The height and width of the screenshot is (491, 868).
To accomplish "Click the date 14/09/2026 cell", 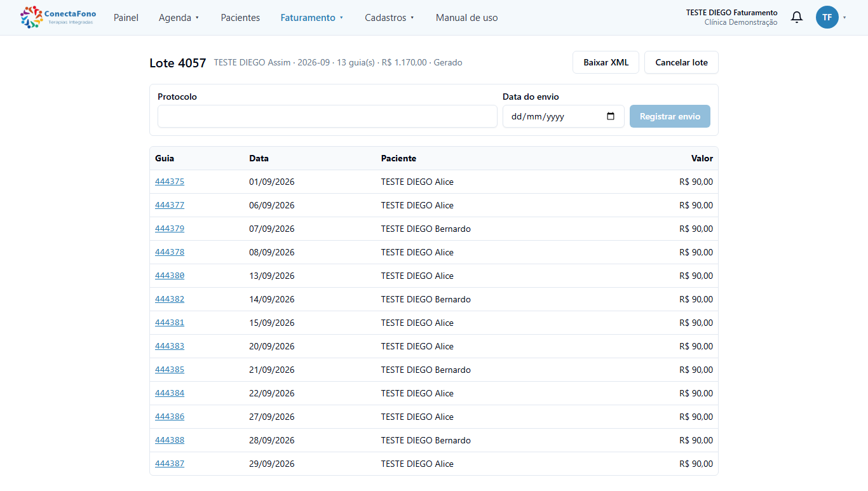I will click(x=272, y=299).
